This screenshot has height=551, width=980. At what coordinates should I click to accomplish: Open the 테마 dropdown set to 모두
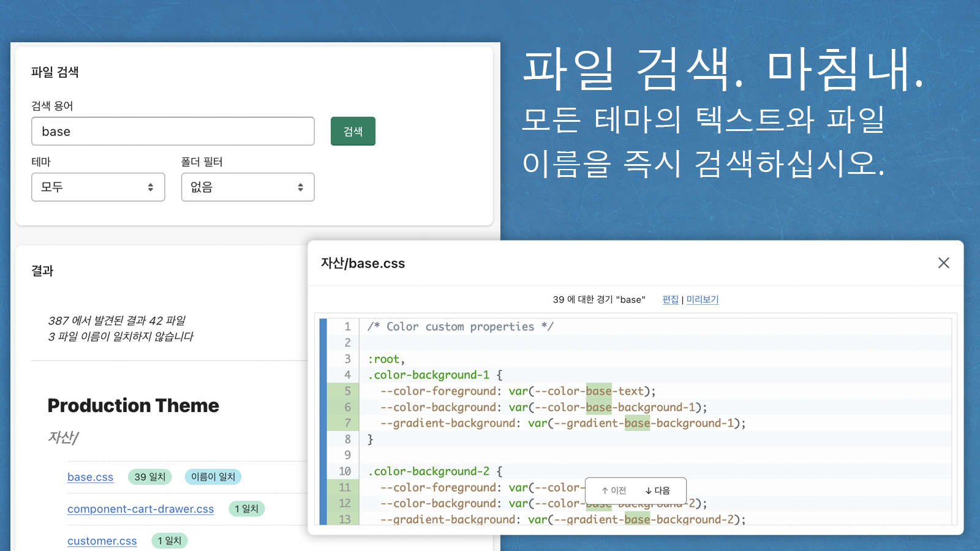pos(98,187)
